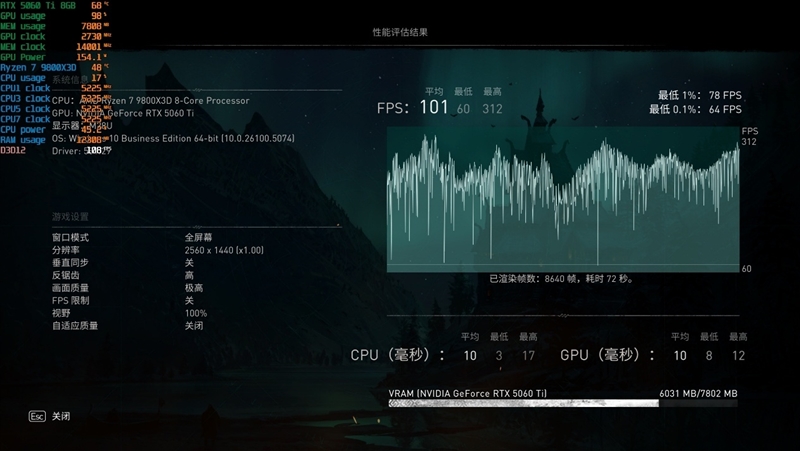
Task: Toggle the FPS 限制 setting value
Action: click(x=188, y=300)
